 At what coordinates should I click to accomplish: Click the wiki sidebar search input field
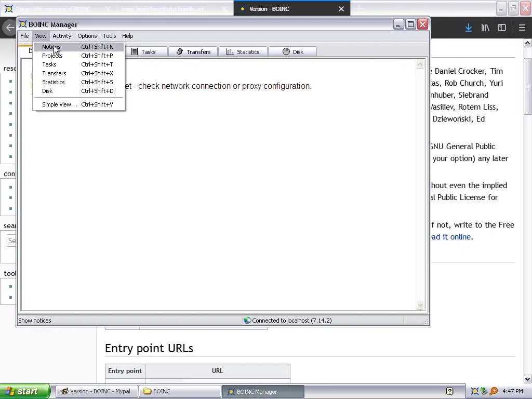(x=11, y=241)
